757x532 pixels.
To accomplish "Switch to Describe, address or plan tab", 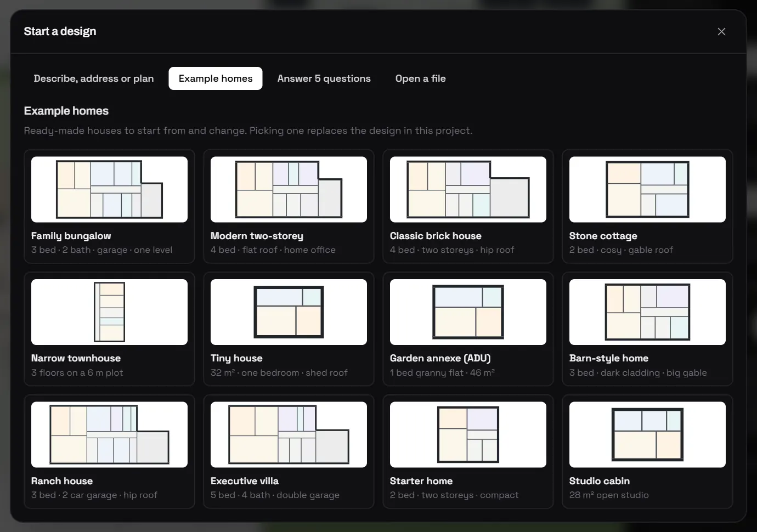I will (x=94, y=78).
